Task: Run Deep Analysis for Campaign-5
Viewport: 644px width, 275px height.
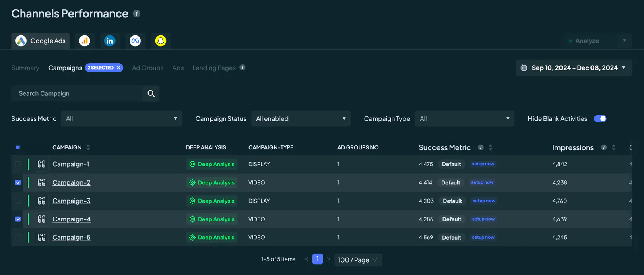Action: point(212,238)
